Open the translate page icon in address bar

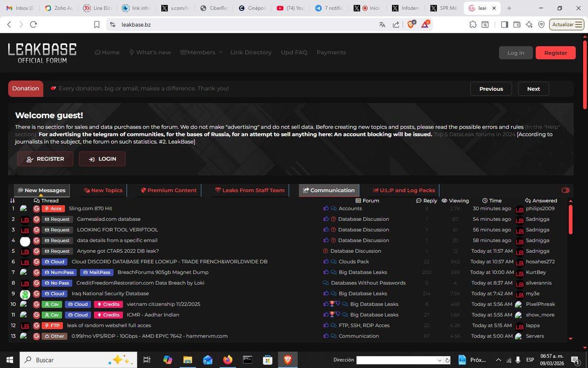(x=382, y=25)
